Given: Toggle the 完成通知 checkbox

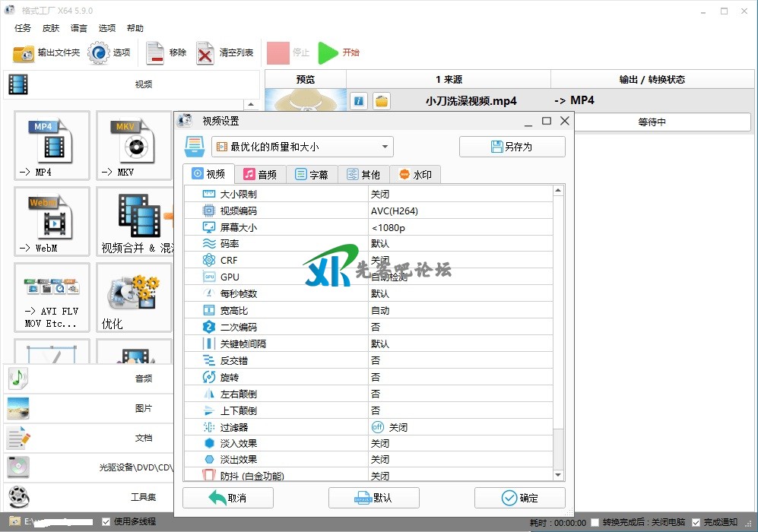Looking at the screenshot, I should pos(696,523).
